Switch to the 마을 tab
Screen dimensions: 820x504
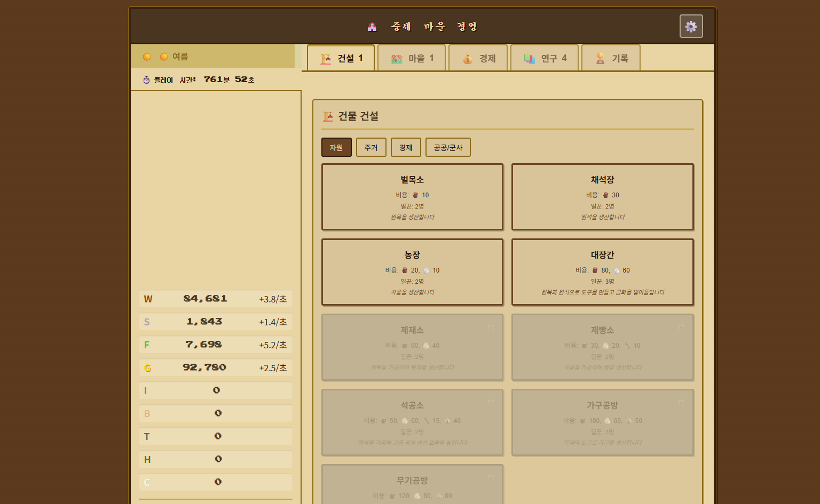(413, 58)
